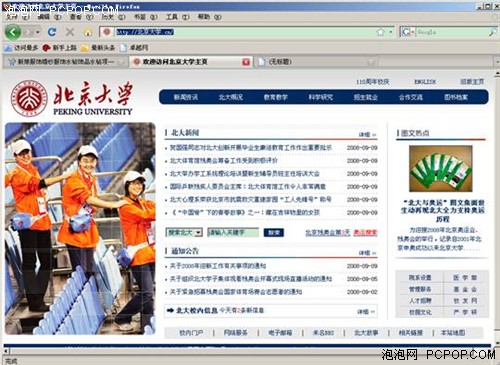Open the 旧版主页 link
The image size is (500, 365).
[x=472, y=82]
